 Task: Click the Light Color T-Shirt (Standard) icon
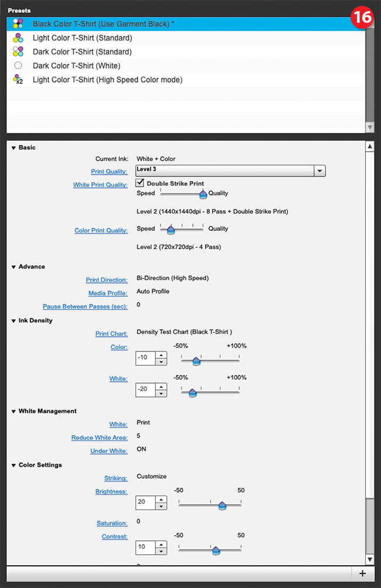[18, 38]
